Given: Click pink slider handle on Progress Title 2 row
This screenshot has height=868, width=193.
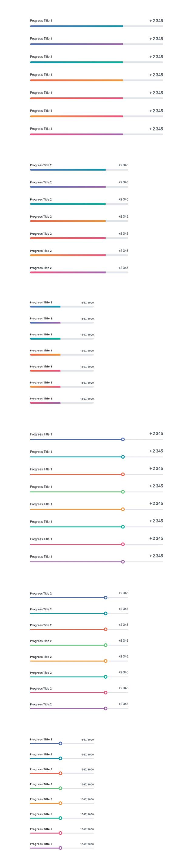Looking at the screenshot, I should point(105,693).
